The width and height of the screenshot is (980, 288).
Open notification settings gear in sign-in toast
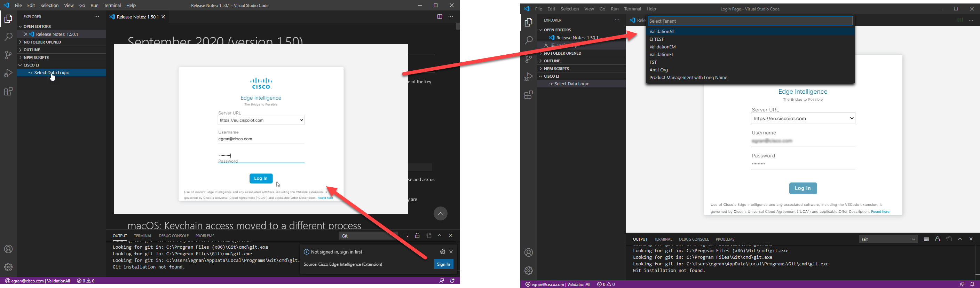442,252
